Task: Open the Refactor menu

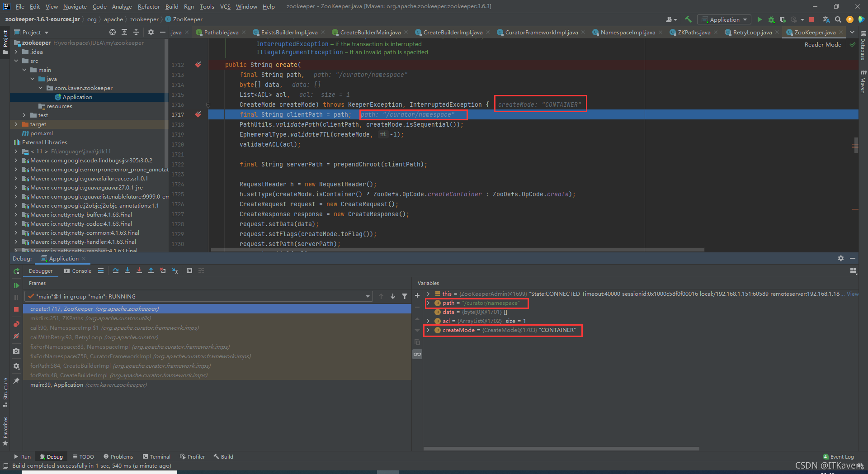Action: tap(149, 6)
